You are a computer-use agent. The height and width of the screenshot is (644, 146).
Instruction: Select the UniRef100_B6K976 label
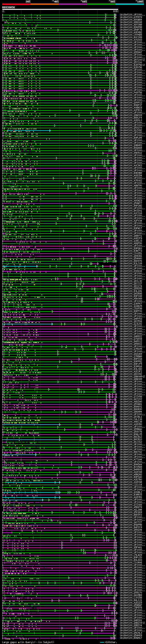coord(131,261)
